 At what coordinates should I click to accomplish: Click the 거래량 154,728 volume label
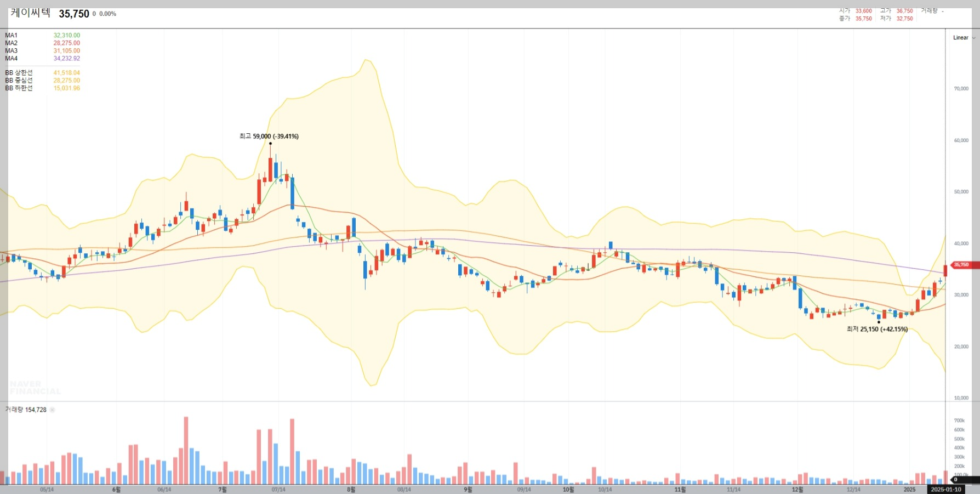[x=26, y=410]
